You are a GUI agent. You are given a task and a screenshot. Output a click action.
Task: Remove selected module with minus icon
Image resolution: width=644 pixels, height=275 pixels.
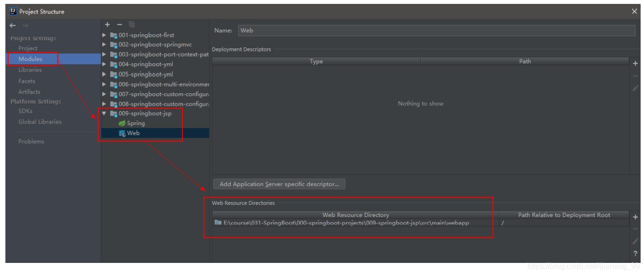120,25
